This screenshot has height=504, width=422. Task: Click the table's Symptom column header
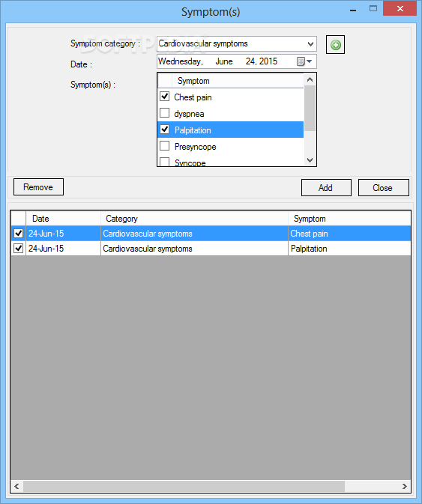click(x=349, y=219)
